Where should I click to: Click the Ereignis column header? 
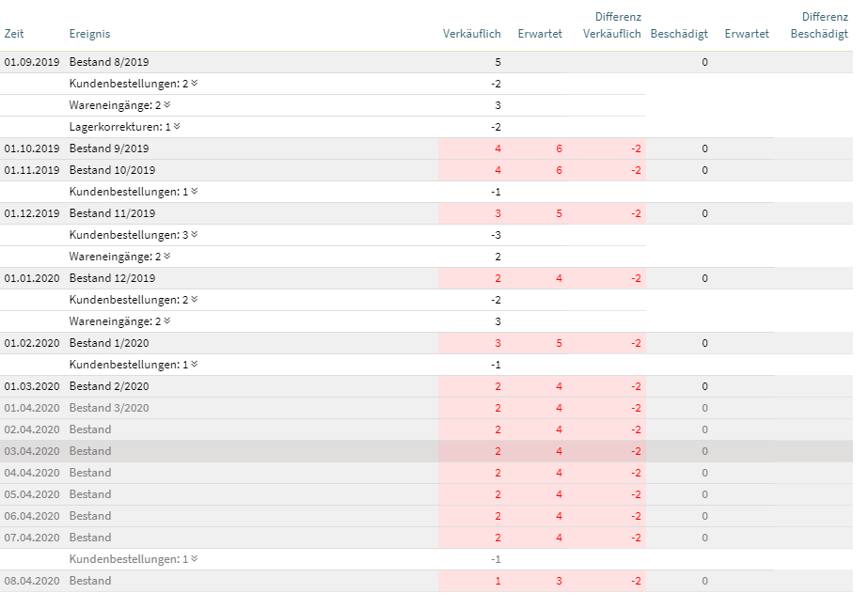tap(89, 34)
